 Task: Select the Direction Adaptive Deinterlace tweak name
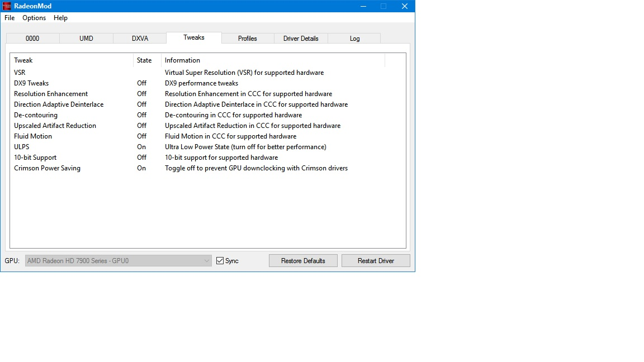59,104
